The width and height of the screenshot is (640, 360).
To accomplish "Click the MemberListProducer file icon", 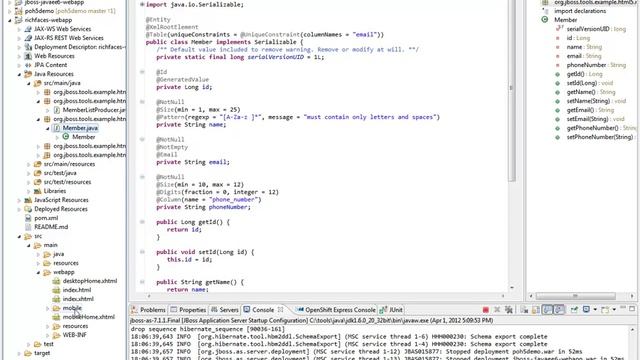I will click(x=57, y=110).
